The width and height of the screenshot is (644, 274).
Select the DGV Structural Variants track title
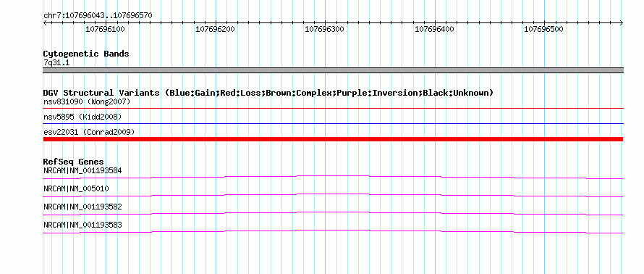pos(268,93)
